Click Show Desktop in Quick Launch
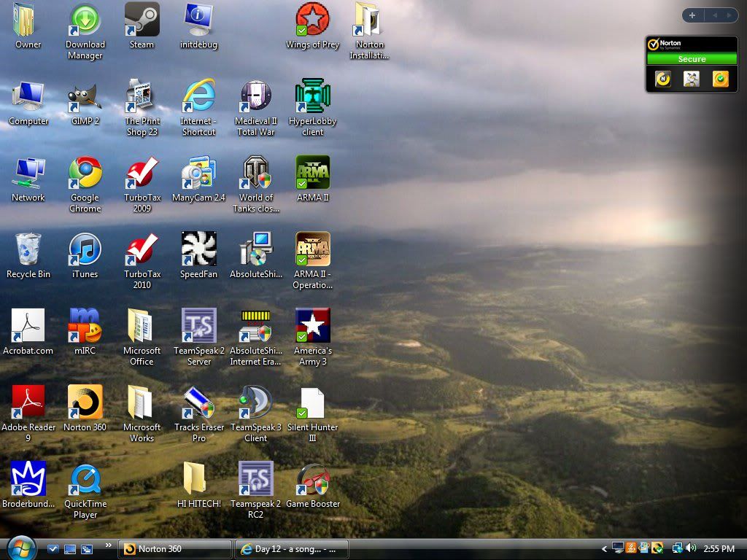747x560 pixels. click(70, 549)
